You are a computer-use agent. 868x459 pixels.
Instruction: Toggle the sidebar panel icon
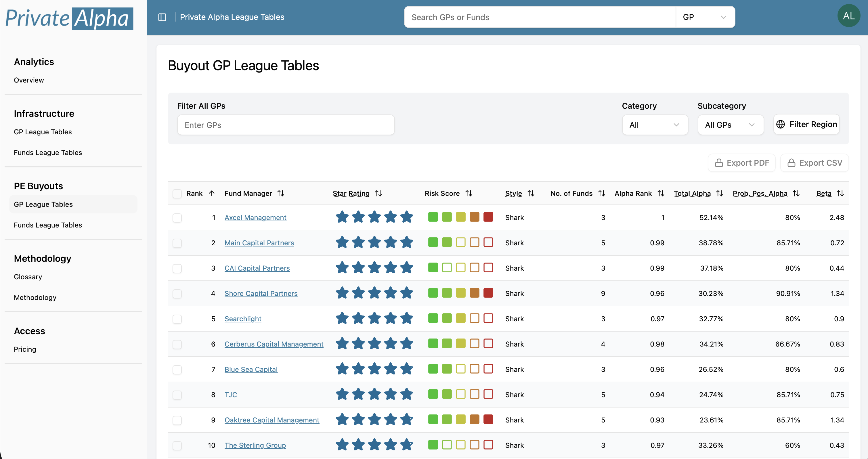[x=162, y=17]
